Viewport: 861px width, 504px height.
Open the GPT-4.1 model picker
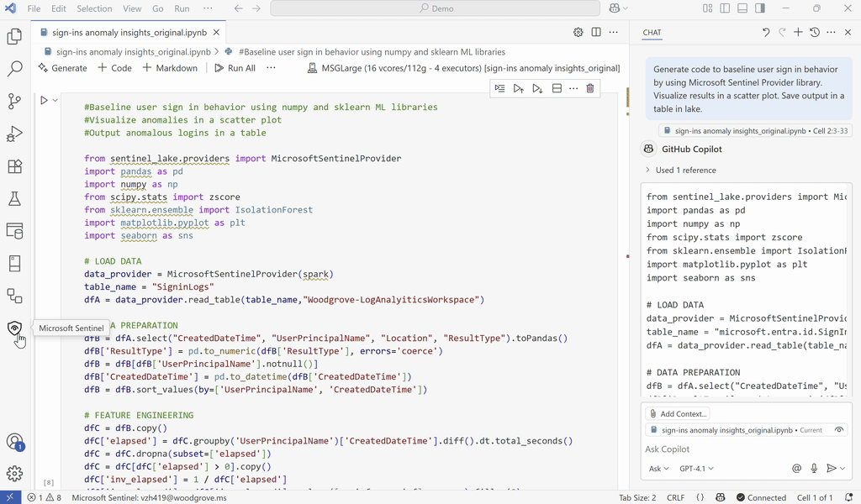click(696, 469)
